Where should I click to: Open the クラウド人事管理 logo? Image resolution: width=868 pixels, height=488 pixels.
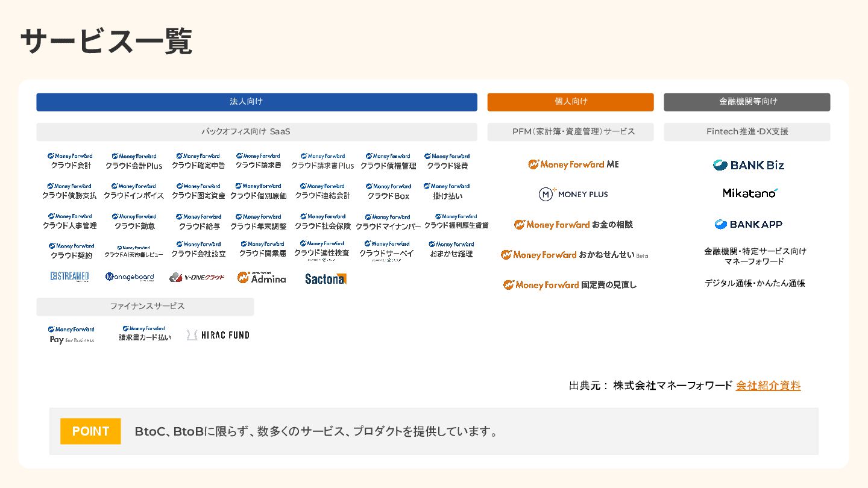[69, 221]
